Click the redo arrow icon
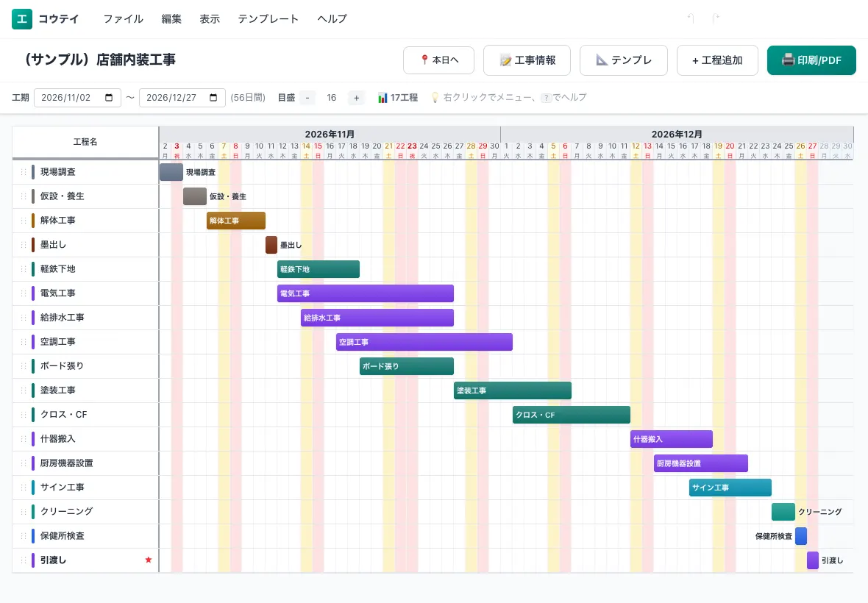 [716, 18]
